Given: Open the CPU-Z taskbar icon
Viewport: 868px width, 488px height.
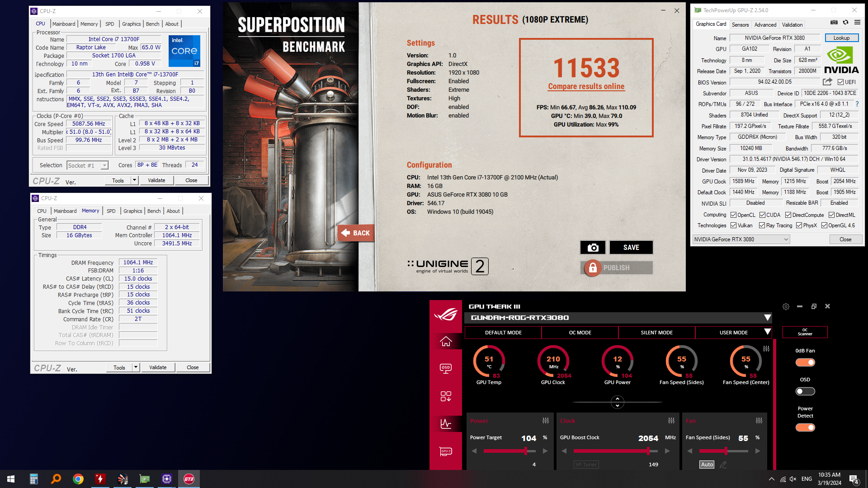Looking at the screenshot, I should click(x=167, y=479).
